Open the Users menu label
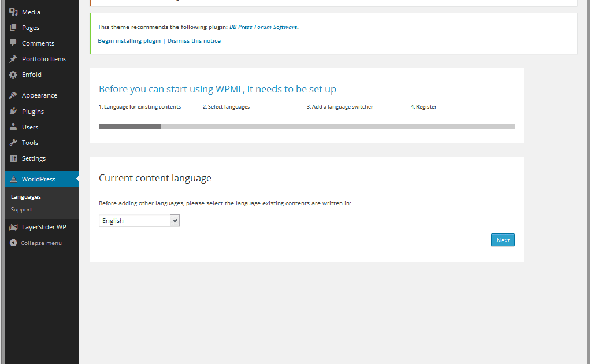Image resolution: width=590 pixels, height=364 pixels. pos(29,127)
